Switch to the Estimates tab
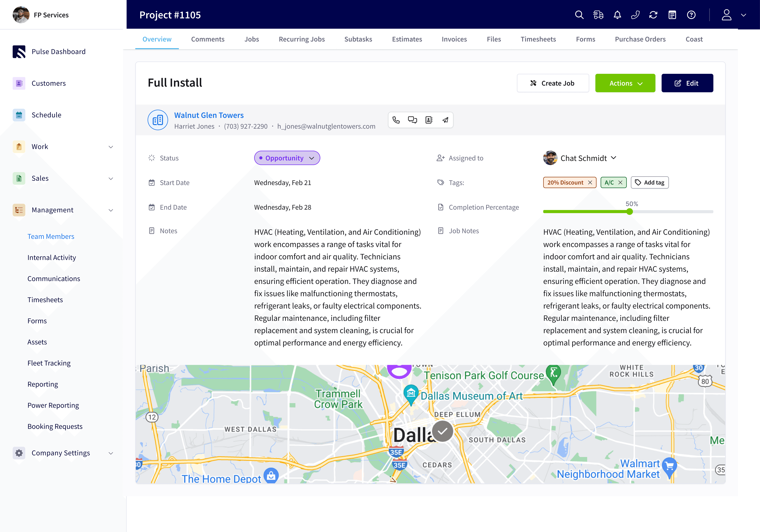The height and width of the screenshot is (532, 760). 407,39
